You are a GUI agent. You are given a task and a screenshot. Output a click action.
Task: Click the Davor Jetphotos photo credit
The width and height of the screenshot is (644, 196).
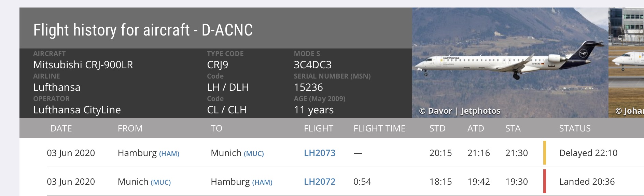pyautogui.click(x=460, y=111)
